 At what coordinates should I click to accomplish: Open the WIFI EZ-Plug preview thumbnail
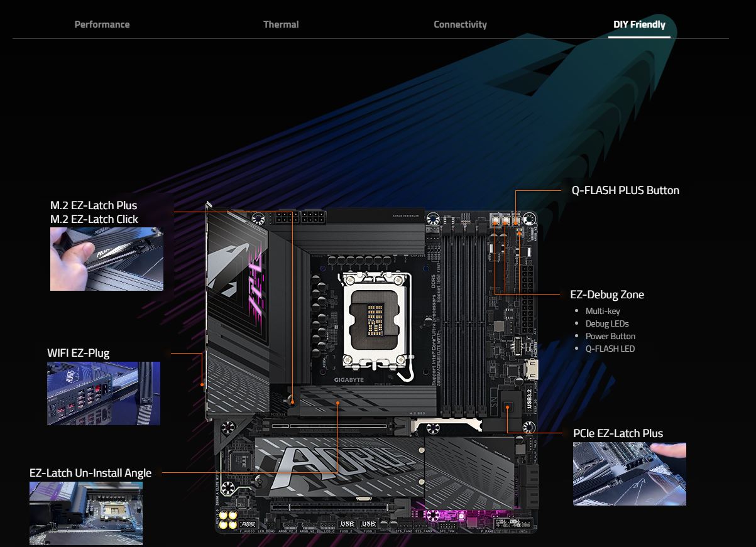coord(104,393)
